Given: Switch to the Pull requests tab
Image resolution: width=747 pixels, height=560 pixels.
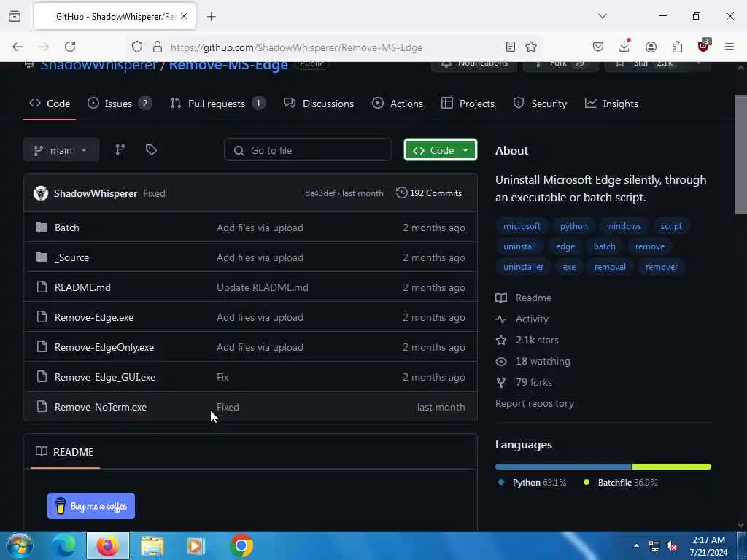Looking at the screenshot, I should tap(217, 104).
